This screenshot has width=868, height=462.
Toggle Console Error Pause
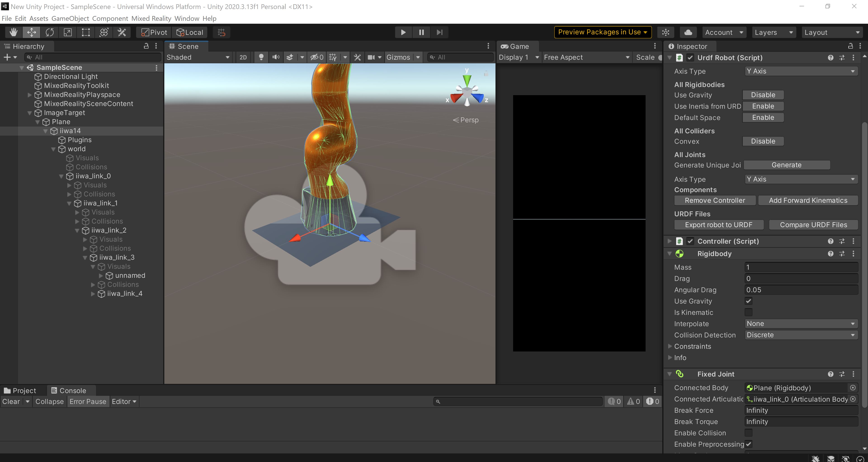(x=88, y=402)
